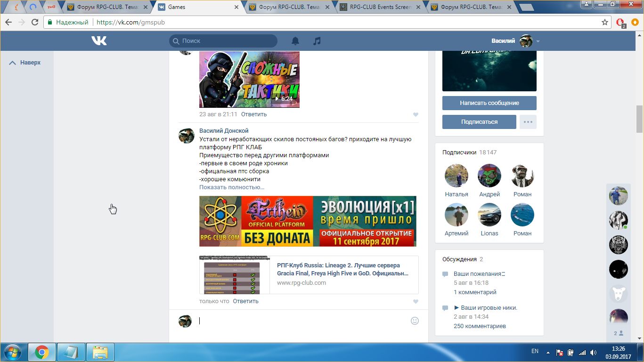Open the orange browser extension icon
644x362 pixels.
pos(635,22)
